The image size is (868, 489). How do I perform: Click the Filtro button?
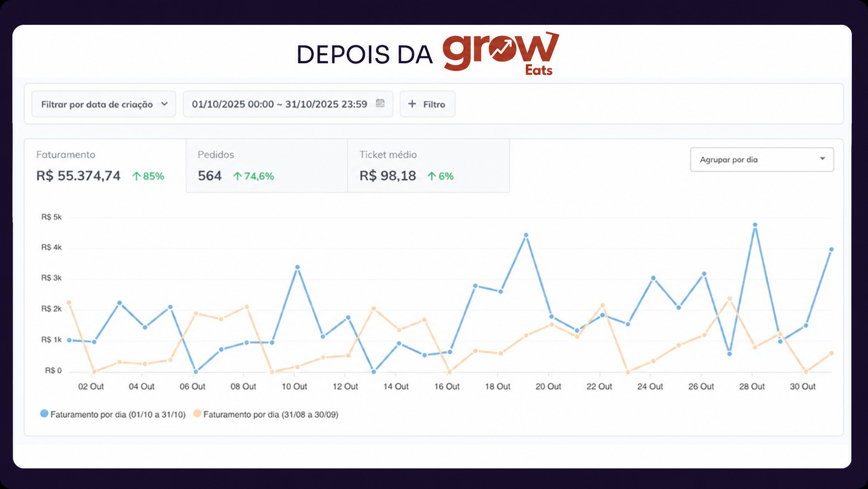[427, 104]
